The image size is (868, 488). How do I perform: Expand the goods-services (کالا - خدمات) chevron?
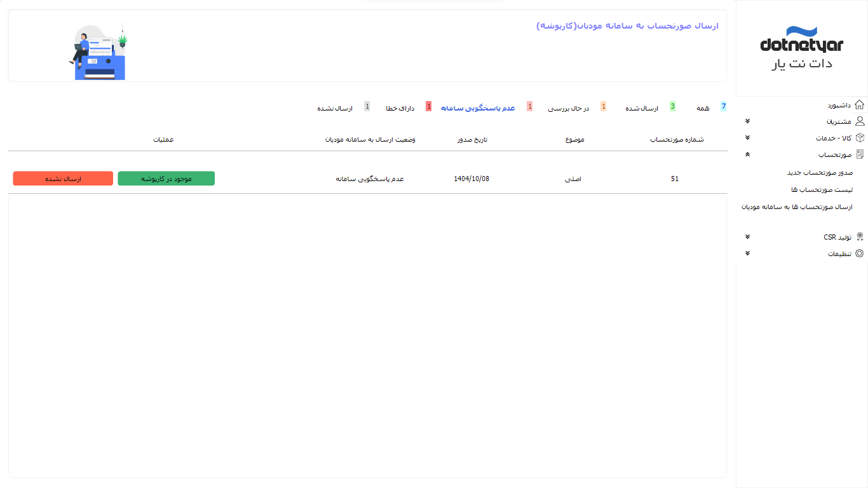[747, 138]
